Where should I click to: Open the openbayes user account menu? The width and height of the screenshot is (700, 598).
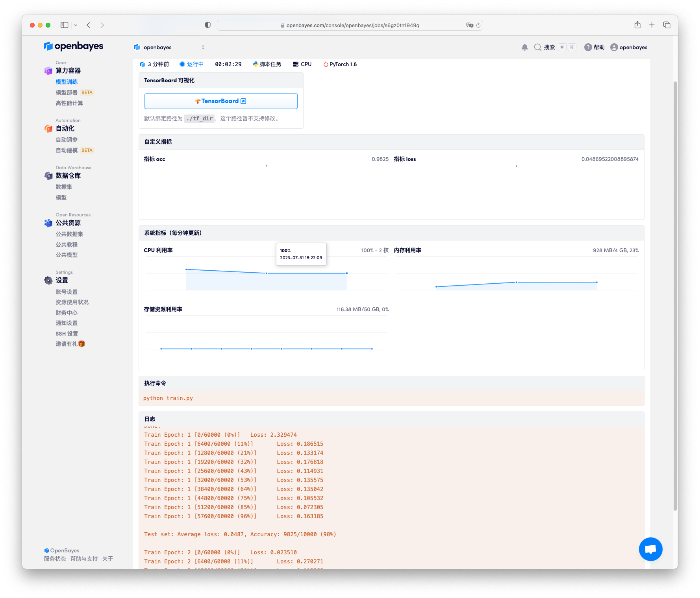(x=629, y=47)
